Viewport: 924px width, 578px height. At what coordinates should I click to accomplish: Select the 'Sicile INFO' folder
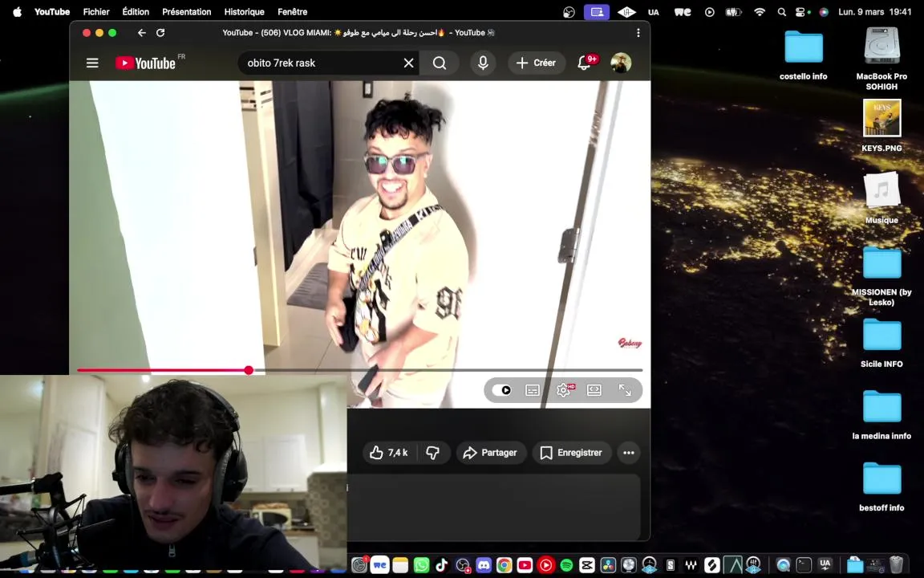pyautogui.click(x=881, y=343)
